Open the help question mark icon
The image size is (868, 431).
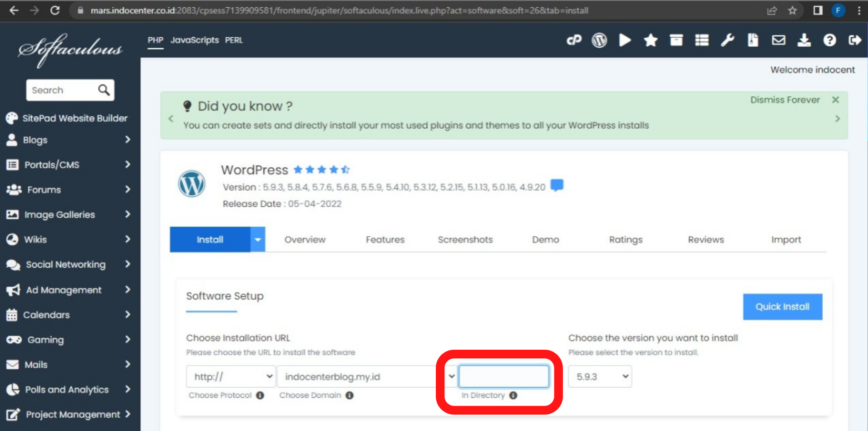pyautogui.click(x=829, y=40)
